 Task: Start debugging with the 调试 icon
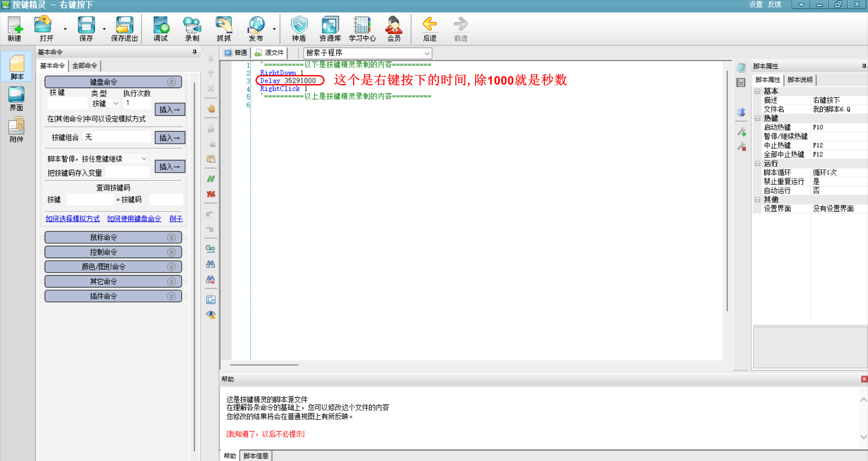tap(160, 29)
